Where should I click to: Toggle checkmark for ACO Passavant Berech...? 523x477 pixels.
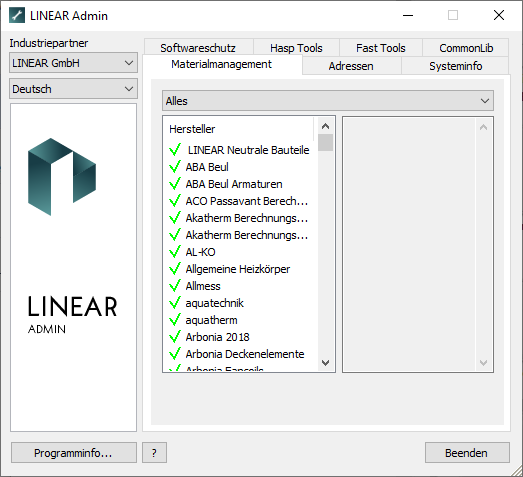point(175,201)
